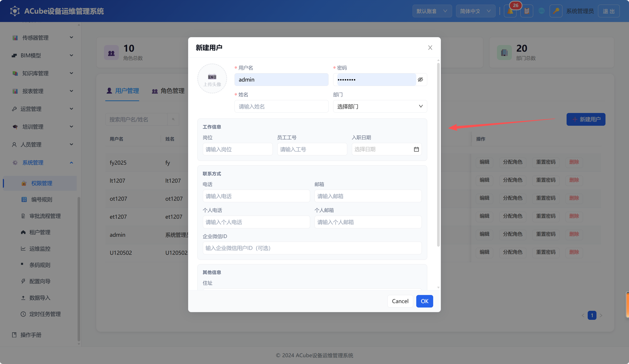
Task: Focus the 请输入工号 field
Action: pyautogui.click(x=312, y=149)
